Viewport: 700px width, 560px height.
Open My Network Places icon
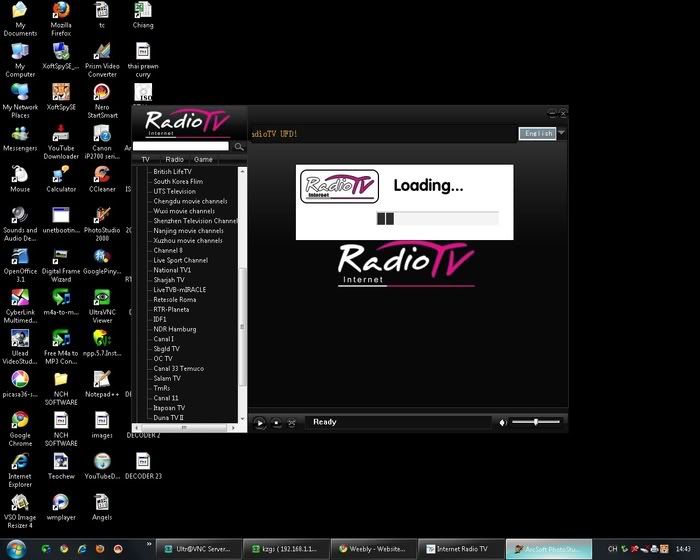coord(20,101)
